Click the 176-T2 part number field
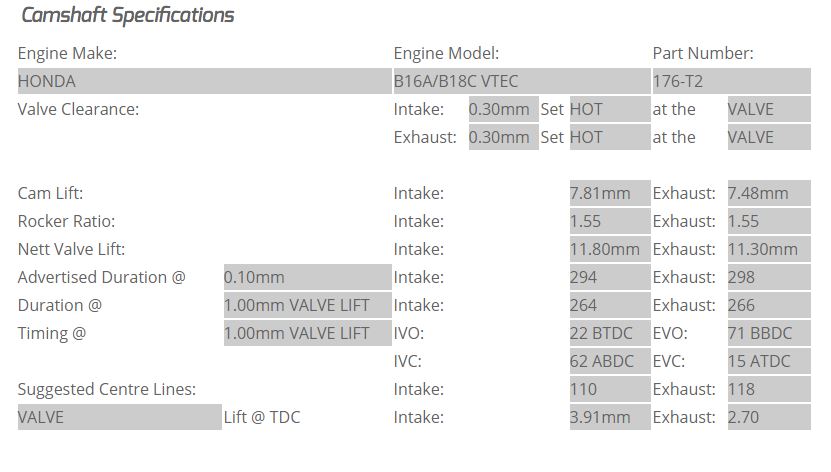 [731, 81]
